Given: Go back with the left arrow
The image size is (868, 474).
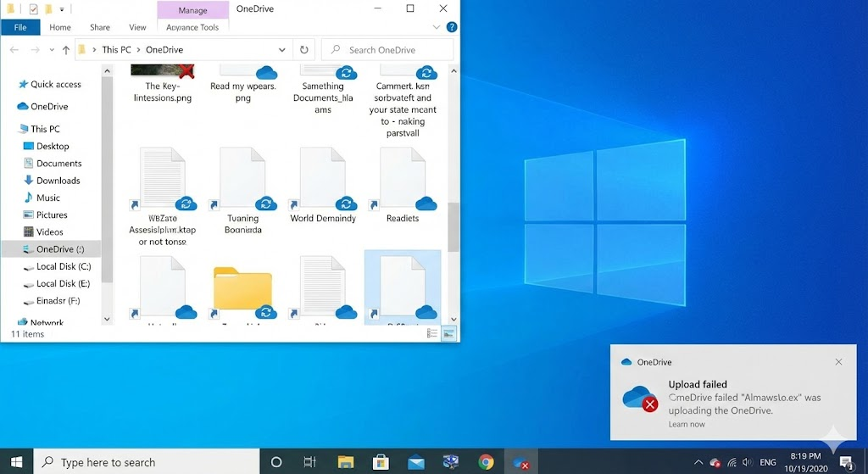Looking at the screenshot, I should (x=14, y=50).
